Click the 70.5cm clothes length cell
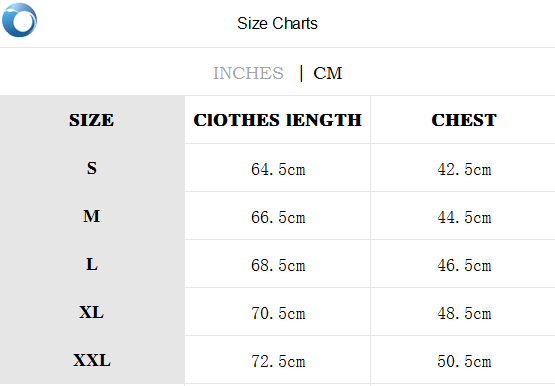Screen dimensions: 555x386 pos(278,313)
